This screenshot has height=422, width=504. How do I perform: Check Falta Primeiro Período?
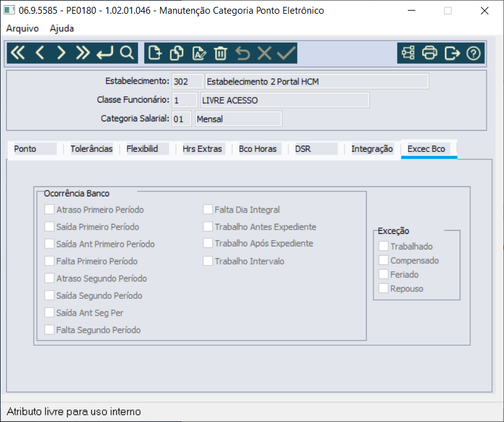[49, 261]
